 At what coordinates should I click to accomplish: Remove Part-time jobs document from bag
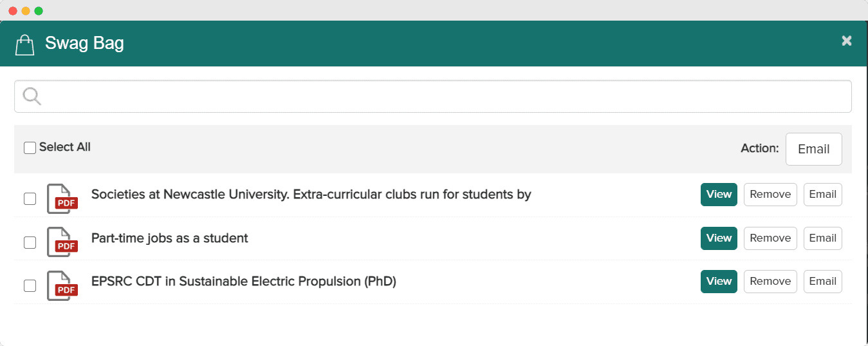[x=770, y=238]
